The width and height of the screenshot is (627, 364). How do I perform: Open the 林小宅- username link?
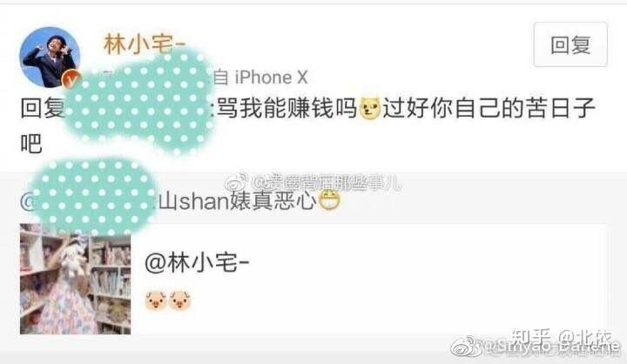tap(145, 44)
